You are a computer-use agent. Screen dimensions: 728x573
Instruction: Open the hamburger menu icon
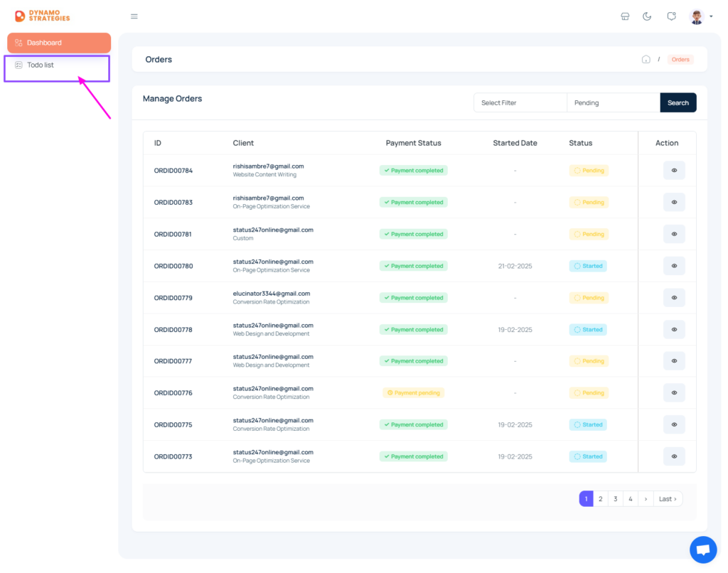pyautogui.click(x=134, y=16)
